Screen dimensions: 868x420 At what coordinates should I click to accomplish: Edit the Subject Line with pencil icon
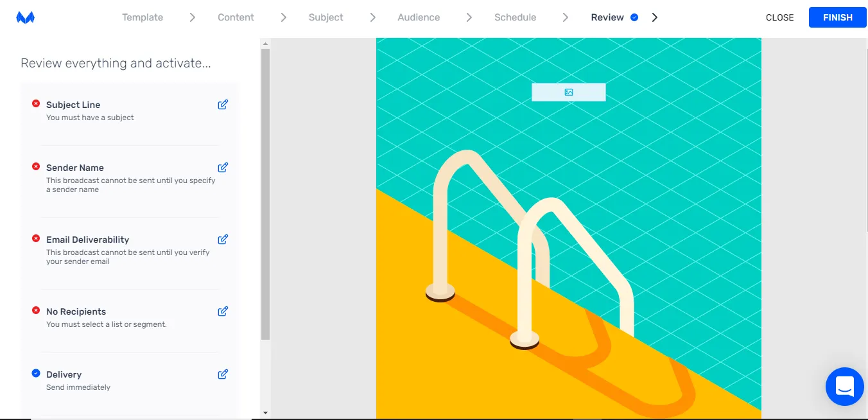(x=223, y=105)
